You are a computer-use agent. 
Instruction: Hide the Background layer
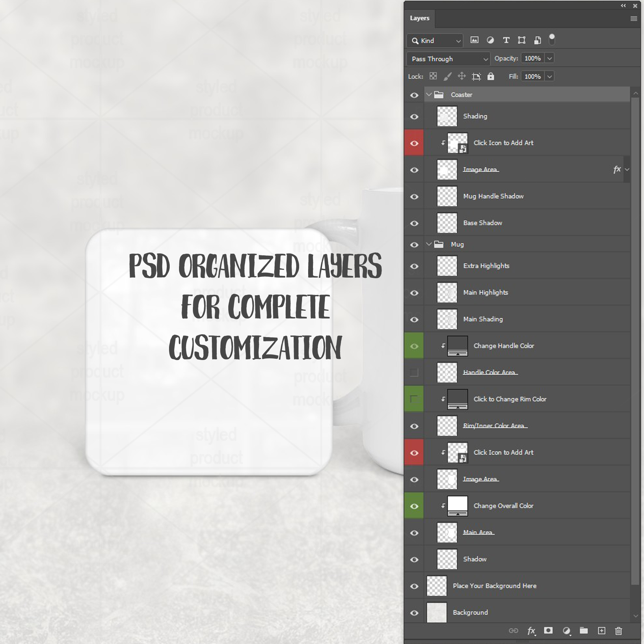click(x=414, y=613)
